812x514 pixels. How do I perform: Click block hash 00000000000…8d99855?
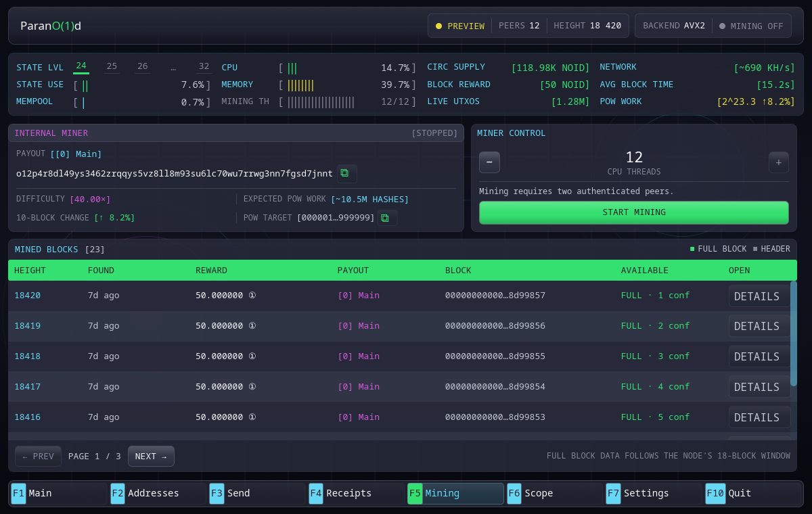coord(495,356)
